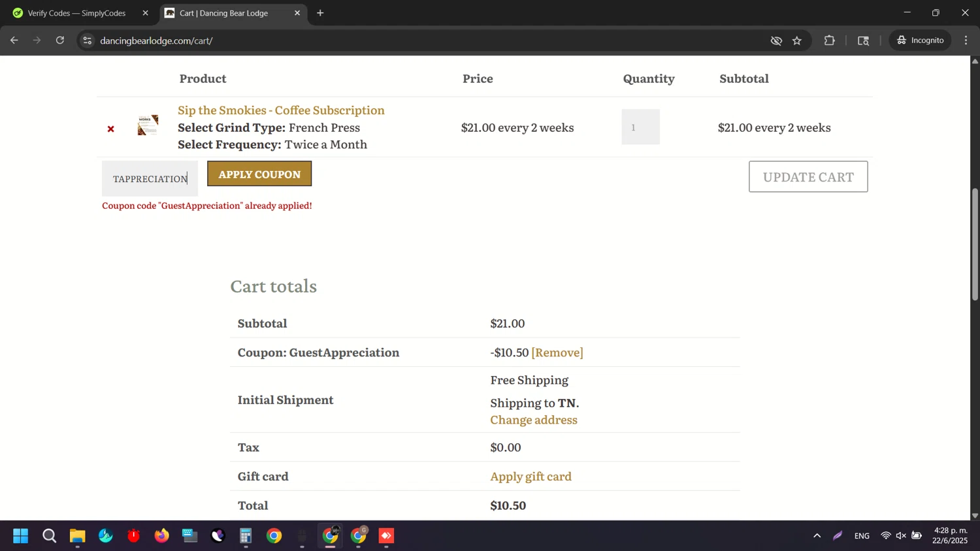This screenshot has height=551, width=980.
Task: Click the Apply gift card link
Action: coord(531,477)
